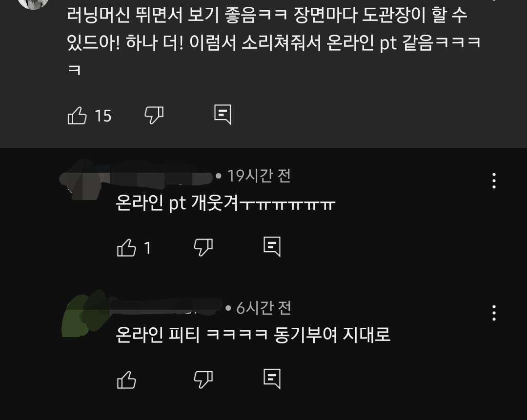The height and width of the screenshot is (420, 527).
Task: Dislike the top comment about 러닝머신
Action: [154, 115]
